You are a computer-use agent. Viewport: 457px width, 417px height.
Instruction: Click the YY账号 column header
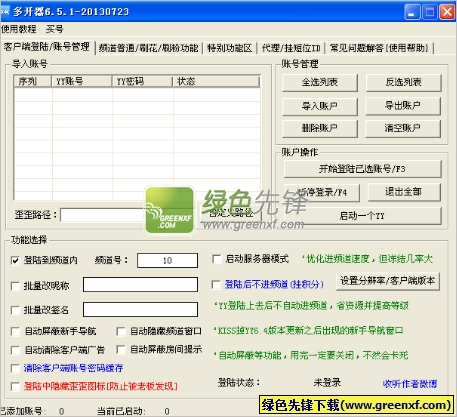point(82,81)
